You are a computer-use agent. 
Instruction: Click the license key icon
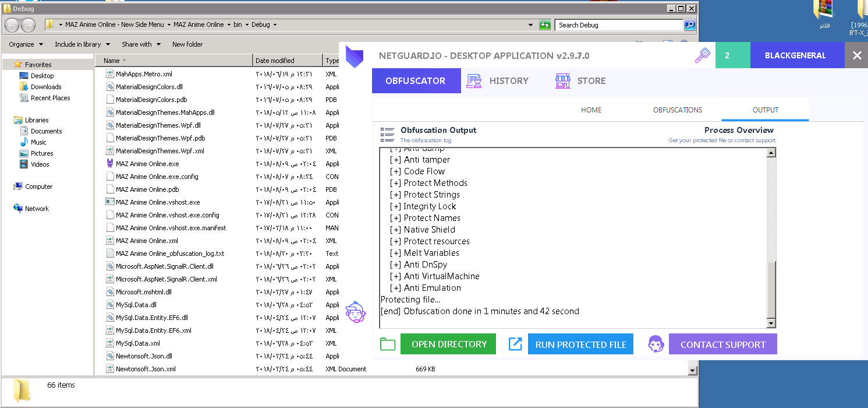coord(703,56)
